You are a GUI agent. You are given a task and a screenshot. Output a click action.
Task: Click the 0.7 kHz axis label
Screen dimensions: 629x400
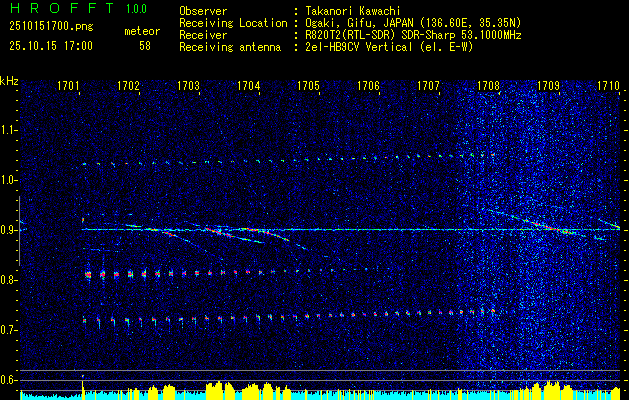9,331
